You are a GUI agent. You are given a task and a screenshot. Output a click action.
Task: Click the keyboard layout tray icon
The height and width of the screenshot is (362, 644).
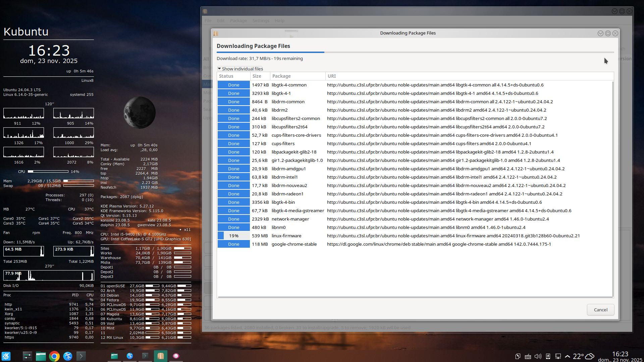coord(528,356)
